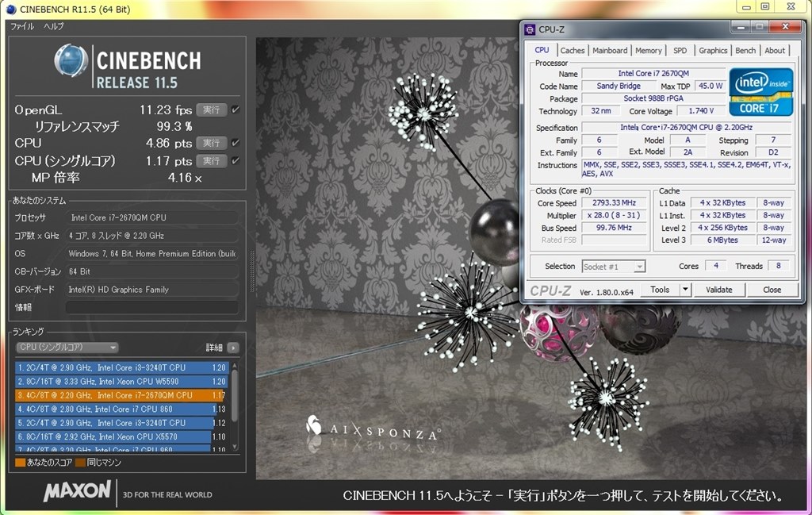Switch to the Memory tab in CPU-Z
The width and height of the screenshot is (812, 515).
click(x=649, y=50)
